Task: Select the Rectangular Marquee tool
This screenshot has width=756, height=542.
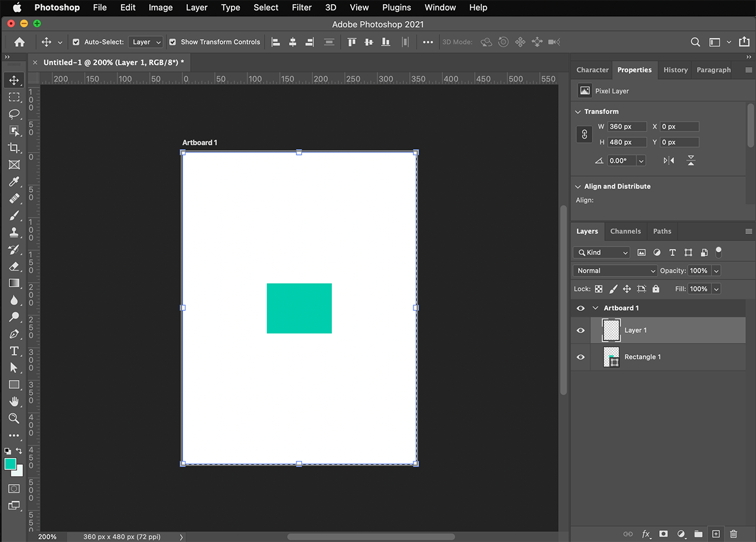Action: point(14,97)
